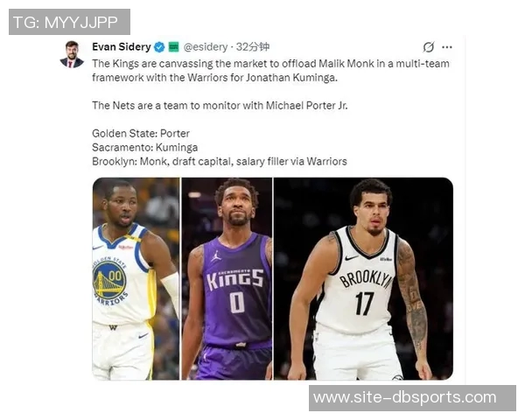
Task: Click the 'Golden State: Porter' line
Action: click(x=141, y=133)
